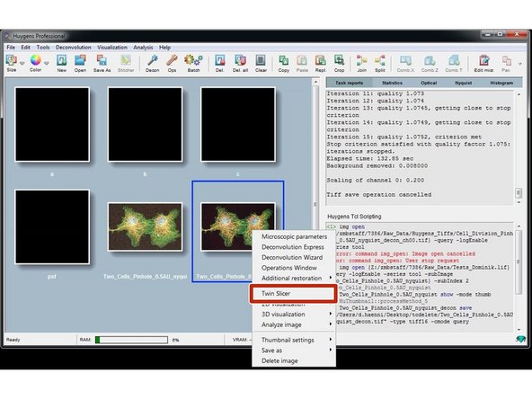Expand the 3D visualization submenu
The image size is (532, 399).
point(330,314)
